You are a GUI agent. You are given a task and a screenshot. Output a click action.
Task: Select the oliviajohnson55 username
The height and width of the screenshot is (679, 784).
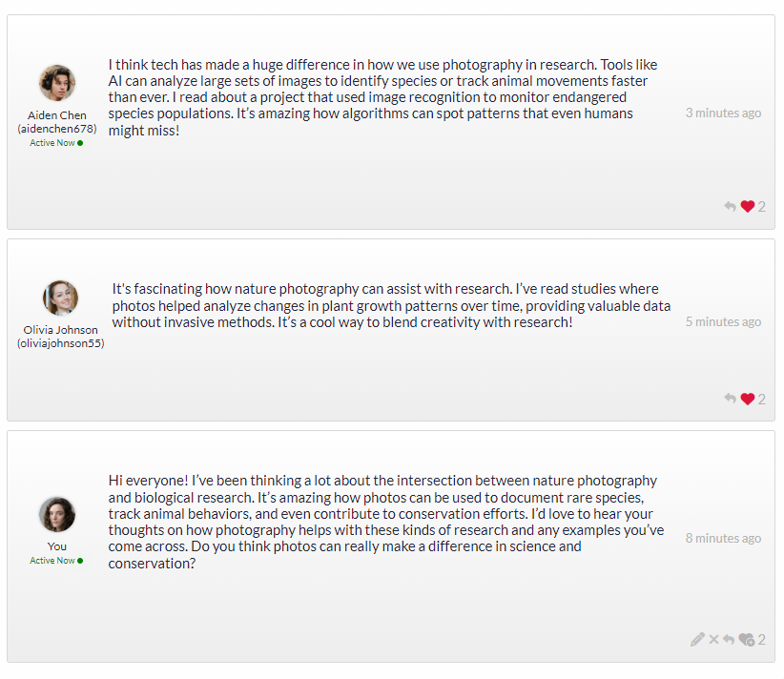(x=60, y=343)
